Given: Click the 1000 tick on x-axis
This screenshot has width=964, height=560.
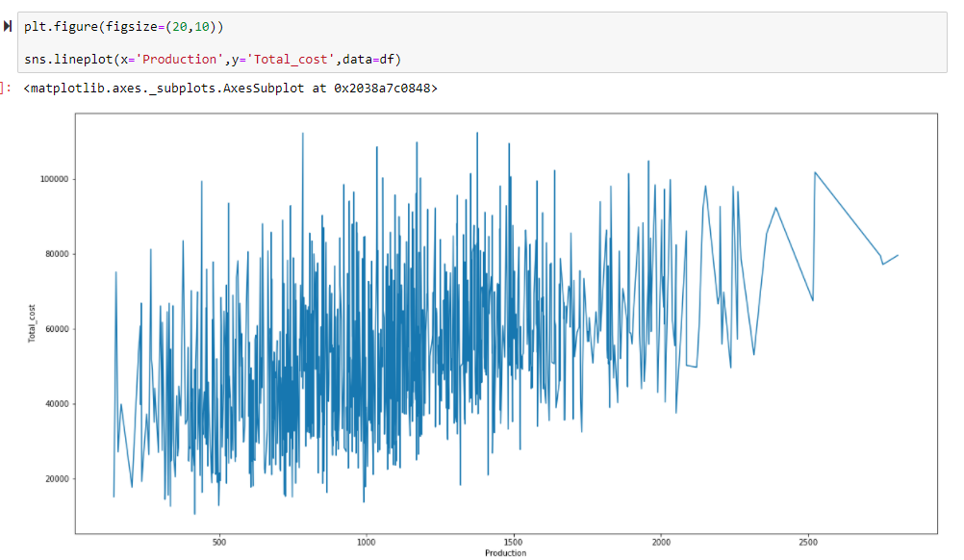Looking at the screenshot, I should (366, 543).
